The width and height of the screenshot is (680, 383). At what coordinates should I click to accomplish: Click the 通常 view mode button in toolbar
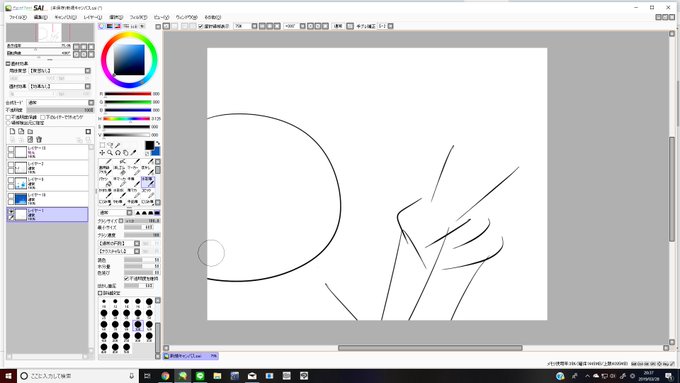(338, 26)
